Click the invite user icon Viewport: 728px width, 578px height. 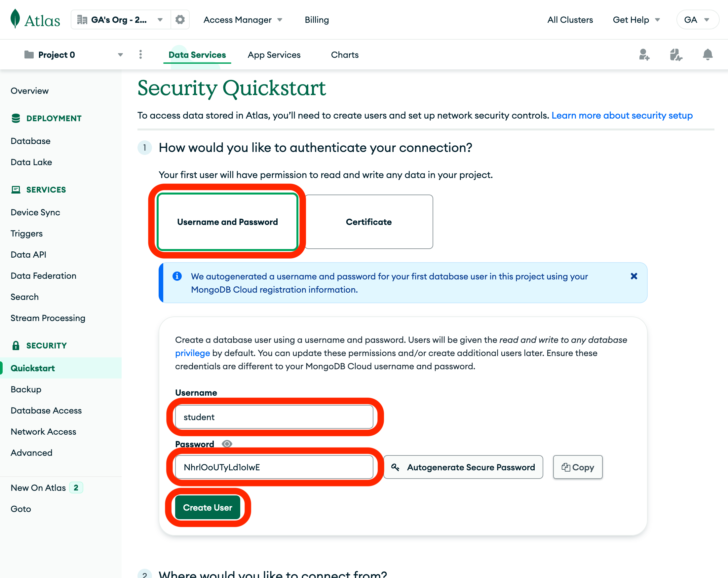point(644,54)
